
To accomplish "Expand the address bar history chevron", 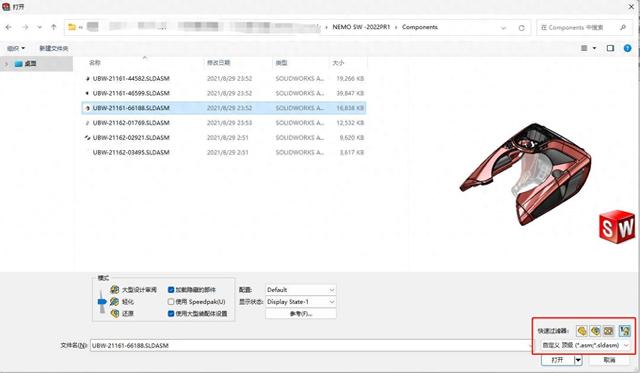I will pos(503,28).
